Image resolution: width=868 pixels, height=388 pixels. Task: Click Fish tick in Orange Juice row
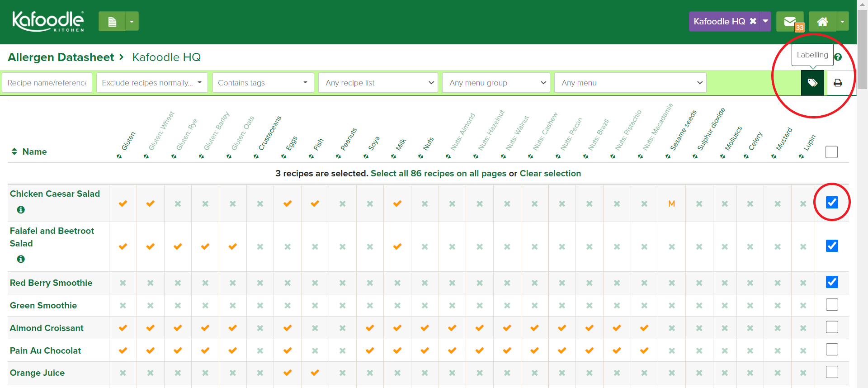[315, 373]
